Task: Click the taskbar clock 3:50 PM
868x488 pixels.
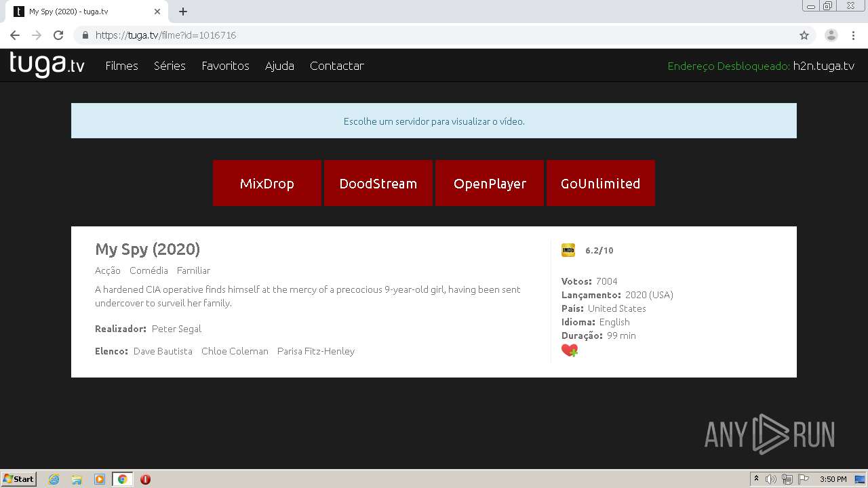Action: [833, 479]
